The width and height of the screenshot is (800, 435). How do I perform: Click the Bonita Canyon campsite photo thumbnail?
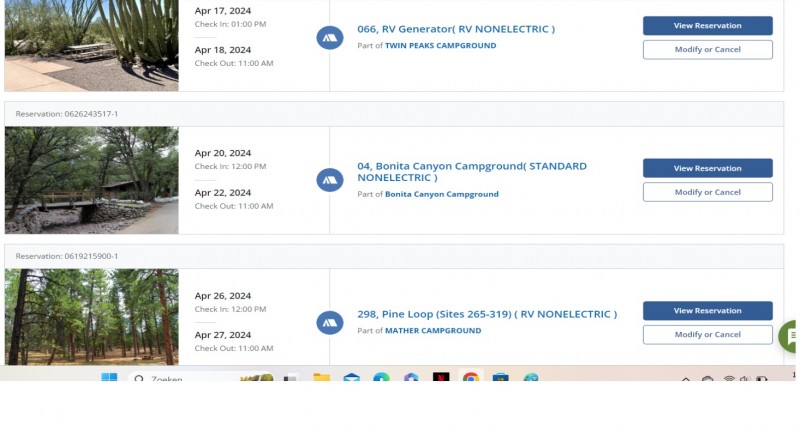[92, 180]
